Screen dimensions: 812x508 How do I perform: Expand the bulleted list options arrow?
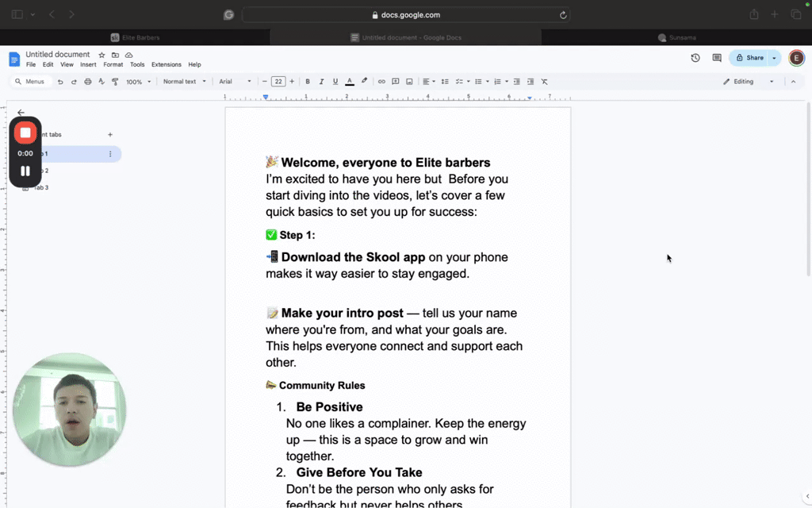(x=488, y=82)
